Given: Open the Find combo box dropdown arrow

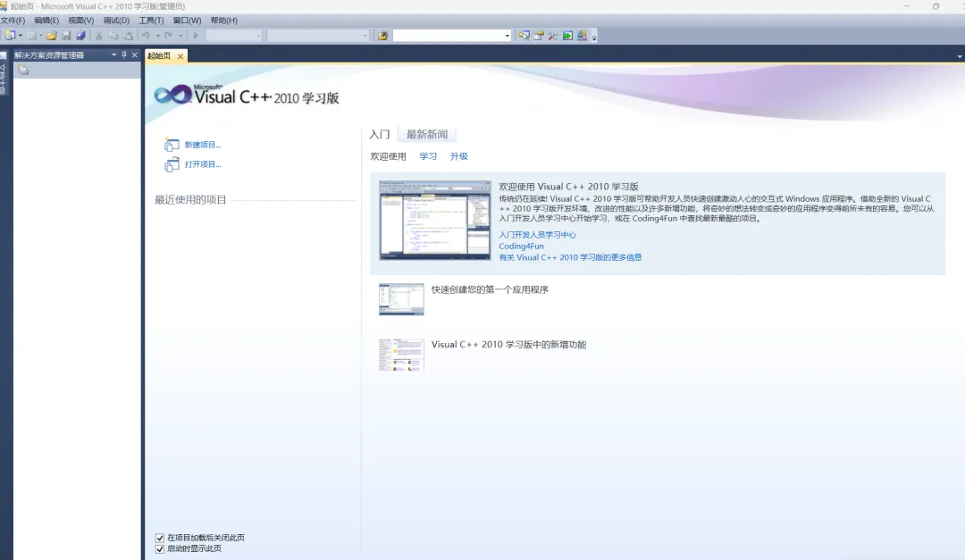Looking at the screenshot, I should [x=508, y=36].
